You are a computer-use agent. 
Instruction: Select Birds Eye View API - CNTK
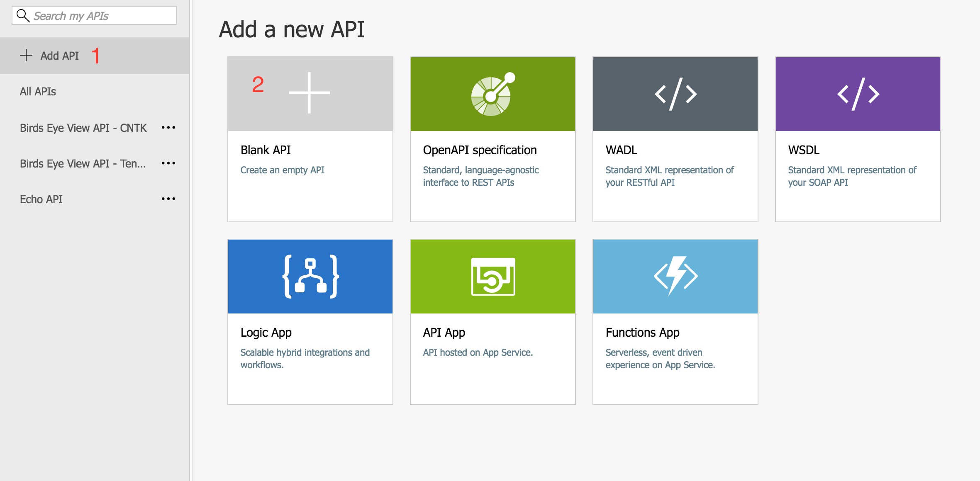click(83, 128)
